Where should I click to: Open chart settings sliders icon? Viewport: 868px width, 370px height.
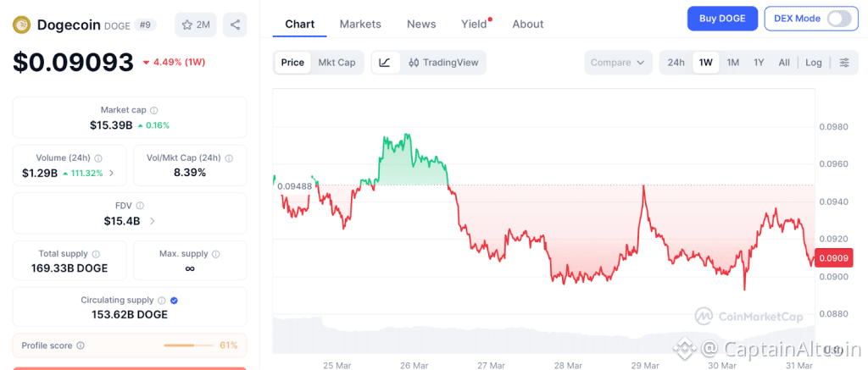pos(844,63)
